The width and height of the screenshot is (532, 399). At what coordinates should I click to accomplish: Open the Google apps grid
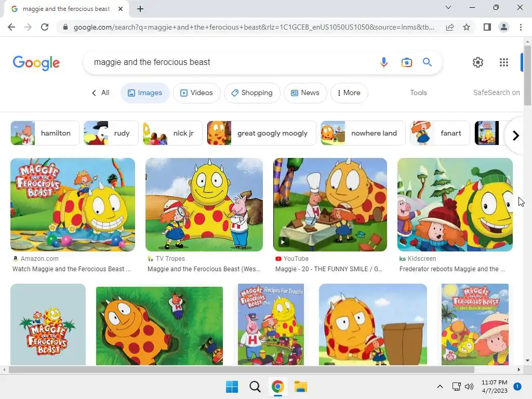click(x=504, y=62)
